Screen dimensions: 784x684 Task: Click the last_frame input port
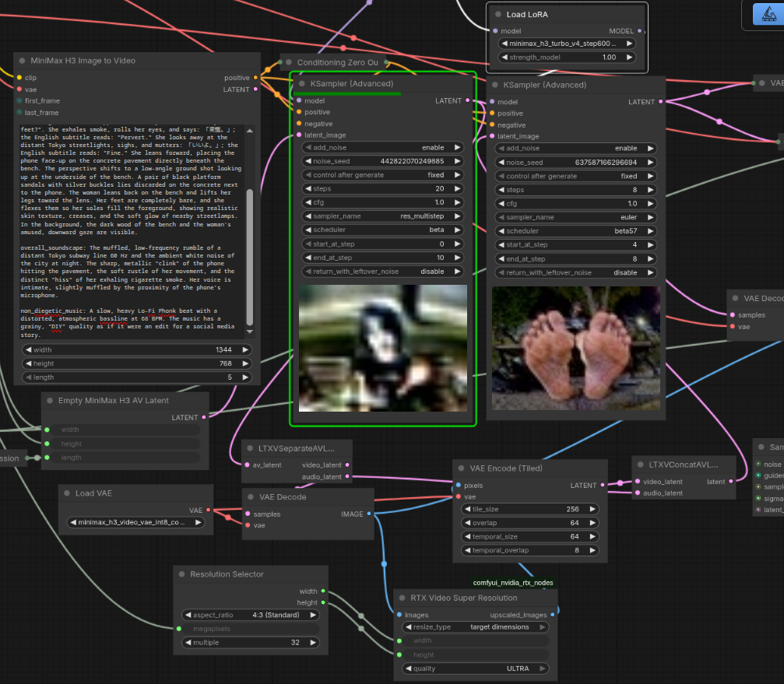coord(19,112)
